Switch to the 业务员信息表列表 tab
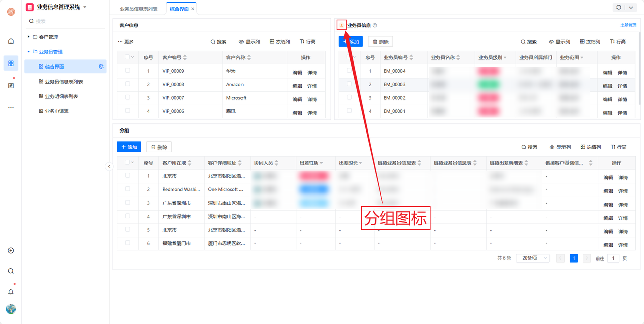 pos(138,9)
